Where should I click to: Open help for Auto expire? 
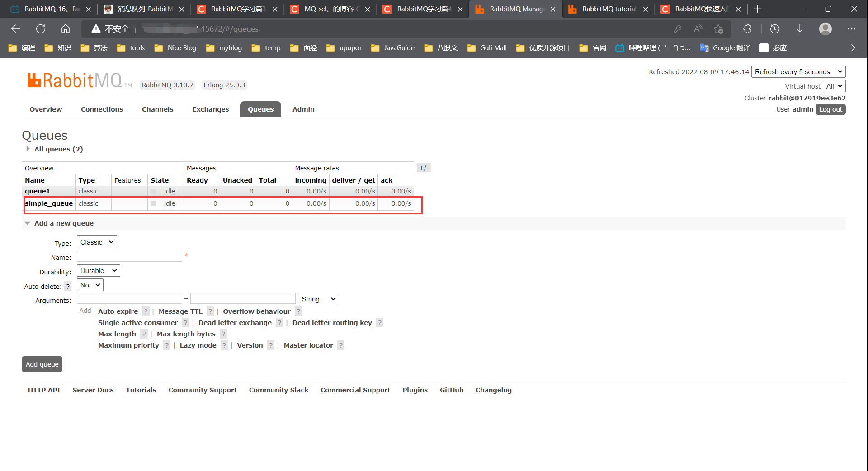click(x=146, y=311)
